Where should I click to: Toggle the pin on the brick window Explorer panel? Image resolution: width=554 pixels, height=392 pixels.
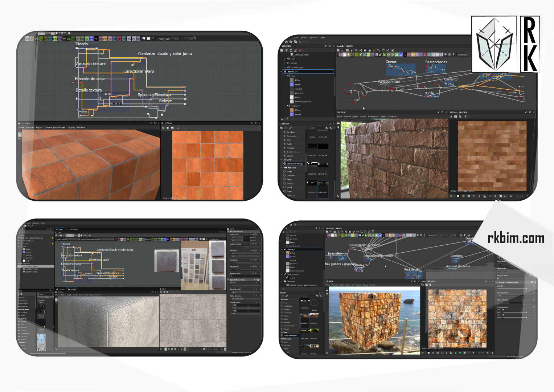click(325, 46)
